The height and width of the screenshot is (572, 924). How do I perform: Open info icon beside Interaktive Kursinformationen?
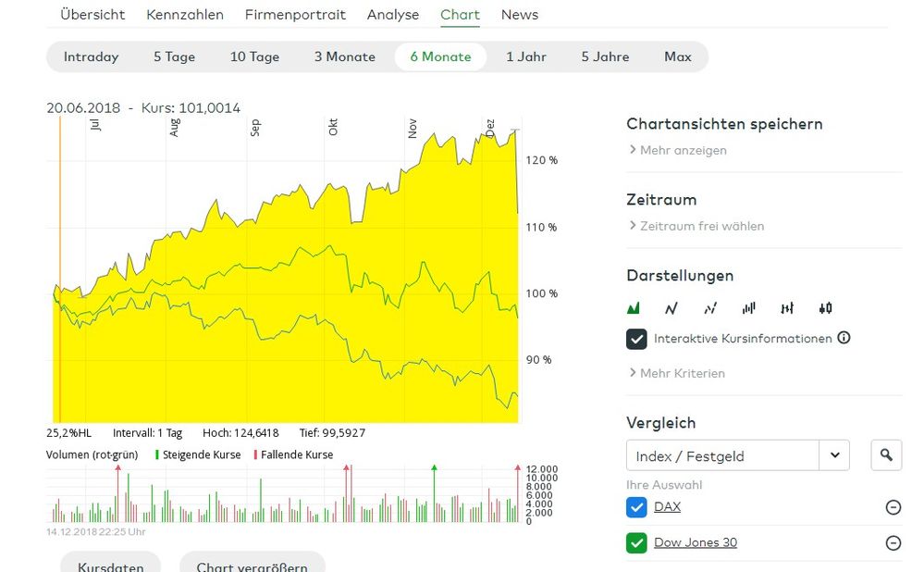point(844,338)
